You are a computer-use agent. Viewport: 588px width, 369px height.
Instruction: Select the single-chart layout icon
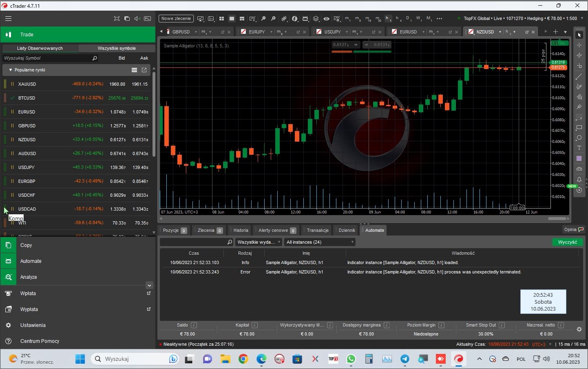tap(232, 18)
